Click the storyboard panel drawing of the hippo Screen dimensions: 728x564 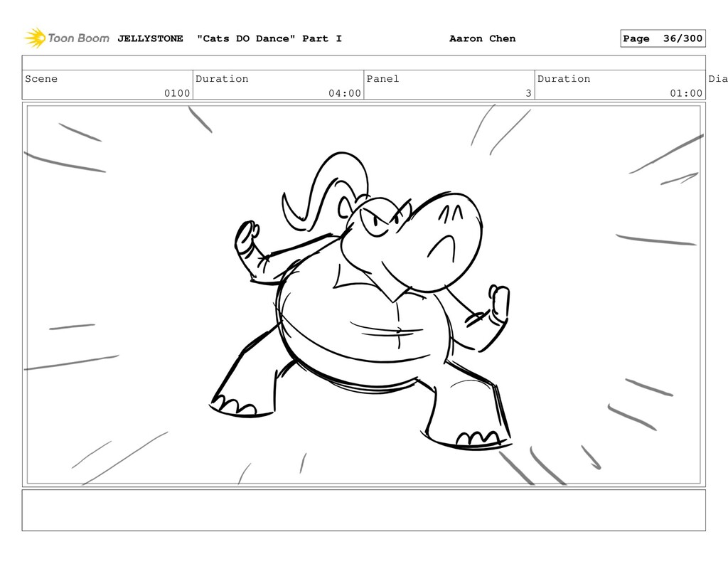tap(363, 294)
